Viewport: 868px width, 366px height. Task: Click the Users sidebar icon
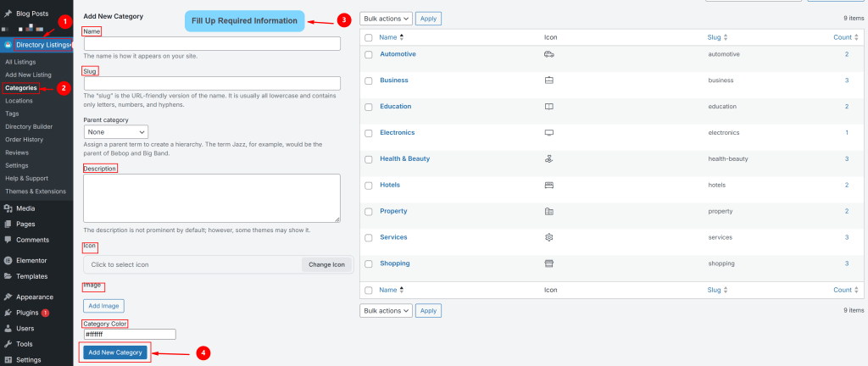click(8, 329)
